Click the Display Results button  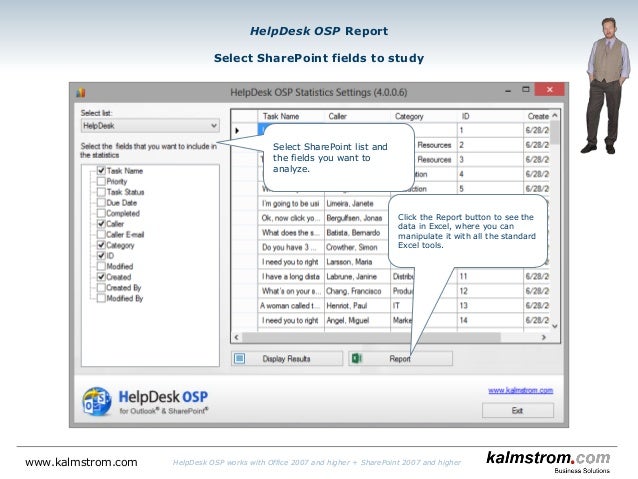(x=287, y=359)
